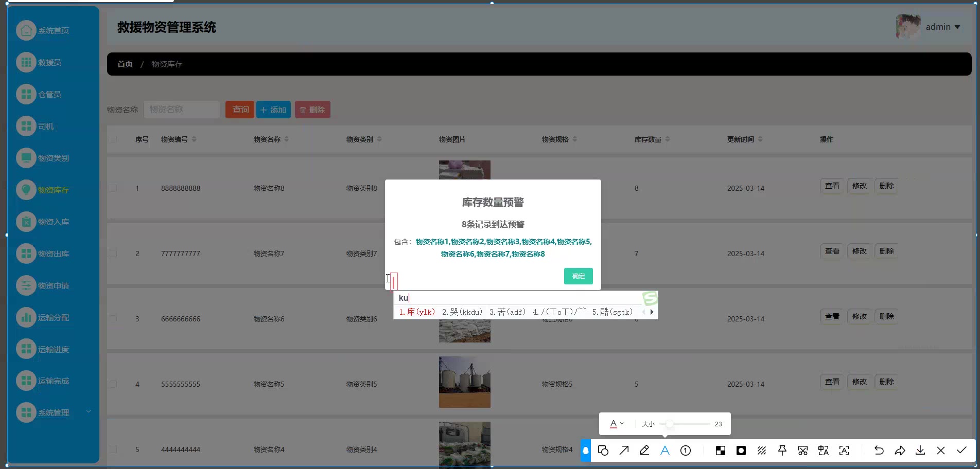Expand the 系统管理 sidebar menu
The height and width of the screenshot is (469, 980).
tap(53, 412)
